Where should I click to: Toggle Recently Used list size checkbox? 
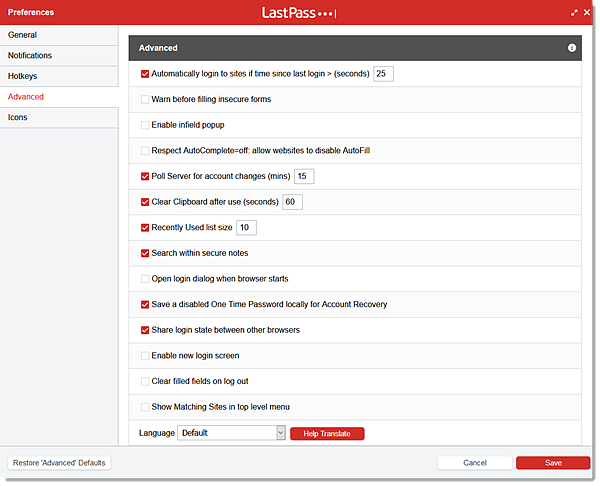[145, 228]
